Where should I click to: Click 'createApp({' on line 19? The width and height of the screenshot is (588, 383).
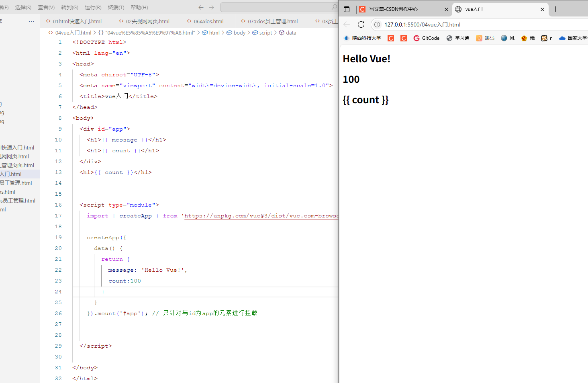(106, 238)
